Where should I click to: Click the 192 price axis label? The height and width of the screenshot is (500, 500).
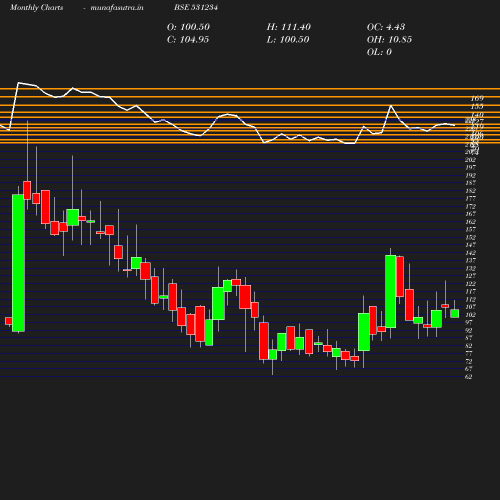470,175
